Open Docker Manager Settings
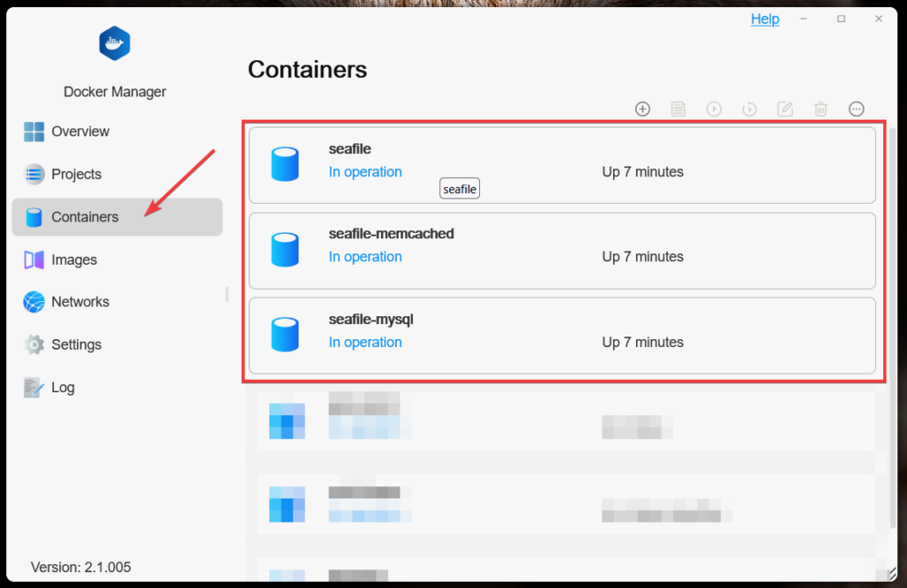Screen dimensions: 907x588 coord(76,344)
